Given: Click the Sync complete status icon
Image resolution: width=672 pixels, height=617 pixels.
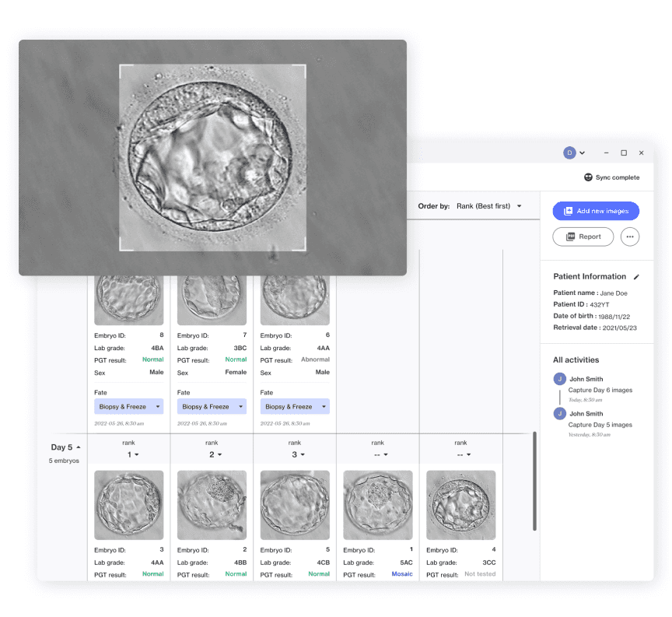Looking at the screenshot, I should click(x=588, y=177).
